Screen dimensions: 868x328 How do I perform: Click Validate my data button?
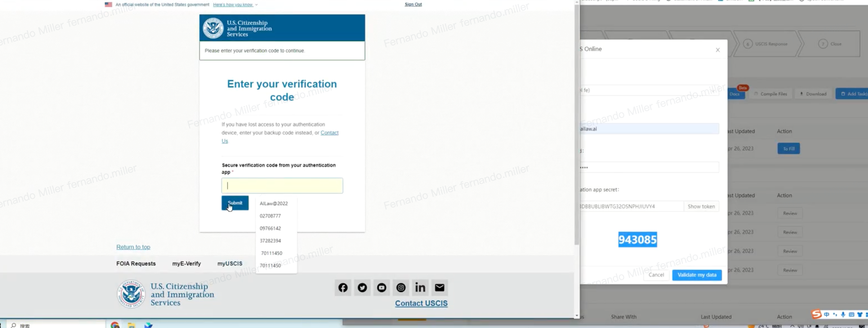pos(697,275)
